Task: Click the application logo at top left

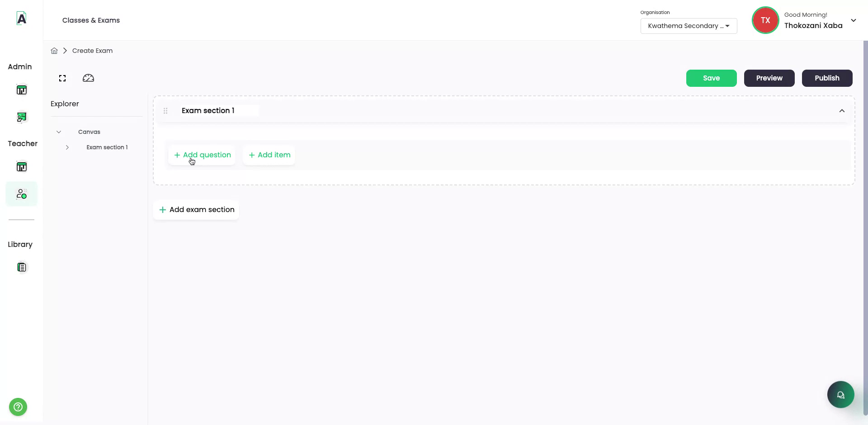Action: [21, 18]
